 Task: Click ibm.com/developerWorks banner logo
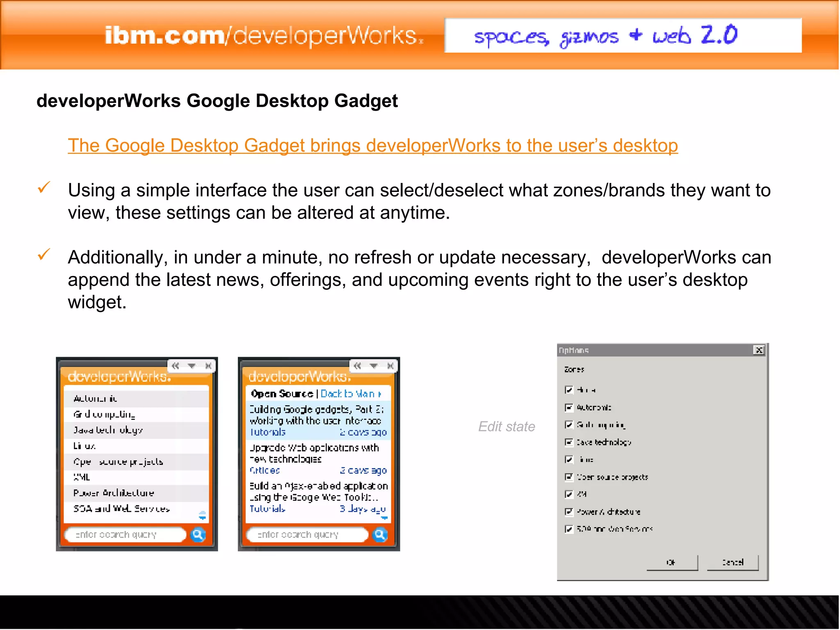coord(264,36)
